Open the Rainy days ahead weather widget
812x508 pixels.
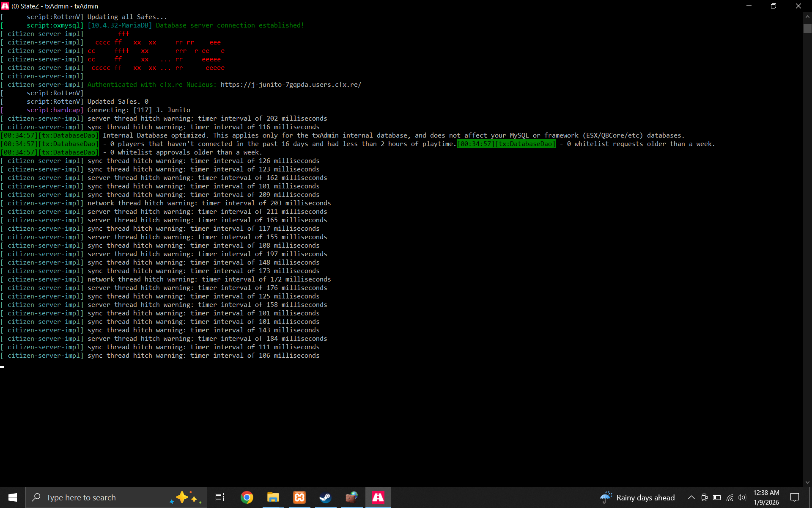tap(637, 497)
